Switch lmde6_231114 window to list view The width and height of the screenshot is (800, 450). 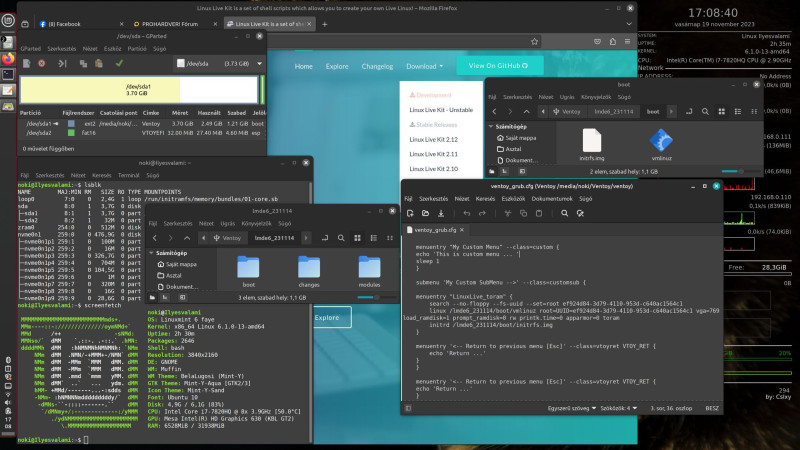(x=373, y=238)
